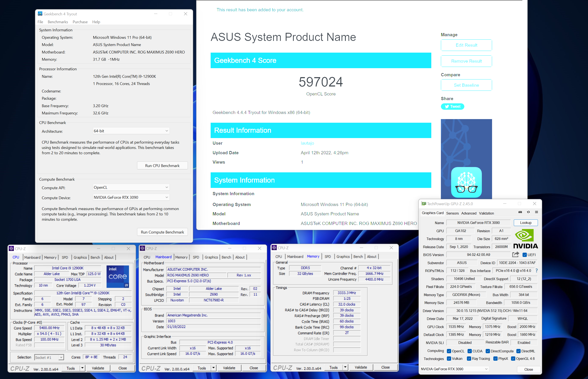This screenshot has width=588, height=379.
Task: Open Tools dropdown arrow in CPU-Z Memory window
Action: [345, 367]
